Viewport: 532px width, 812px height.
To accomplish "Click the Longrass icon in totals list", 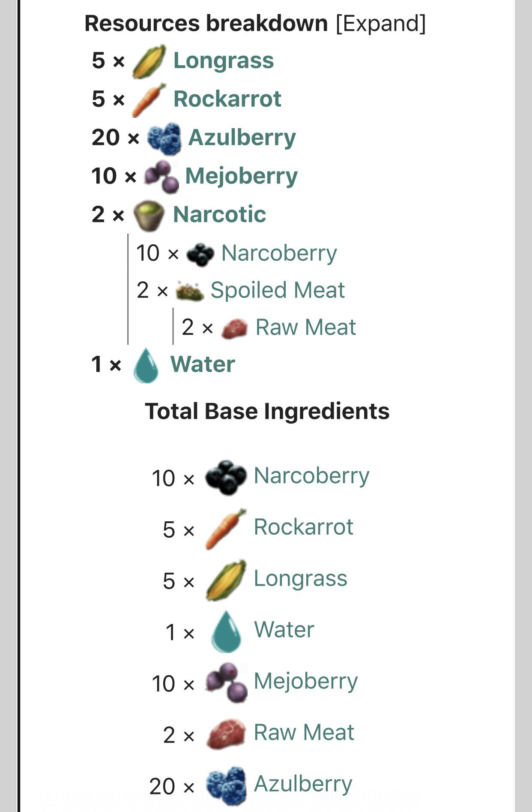I will (226, 580).
